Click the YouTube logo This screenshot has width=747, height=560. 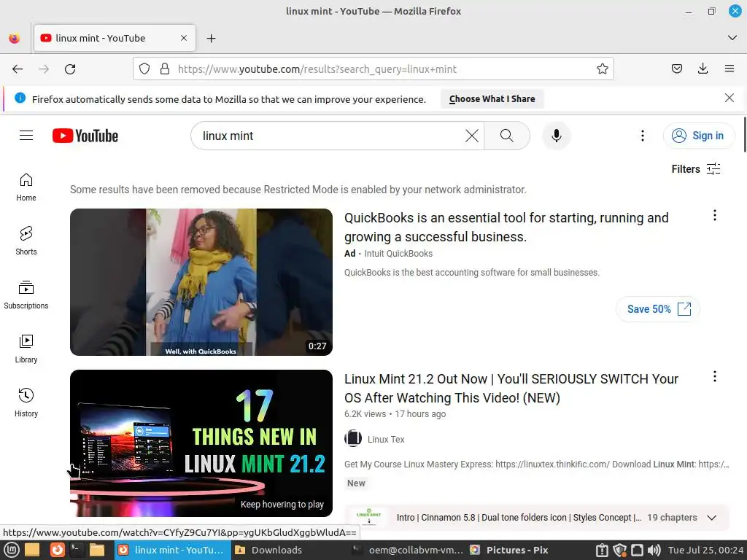(x=85, y=136)
